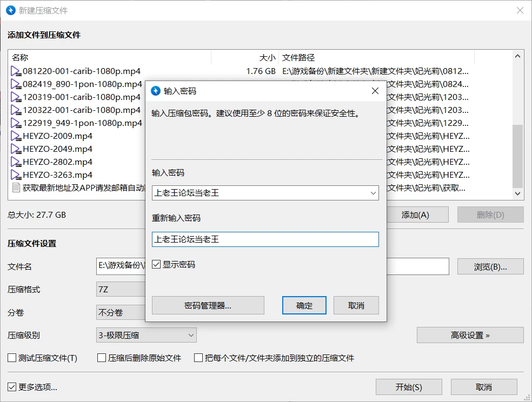Open the 压缩格式 7Z dropdown

click(x=121, y=290)
